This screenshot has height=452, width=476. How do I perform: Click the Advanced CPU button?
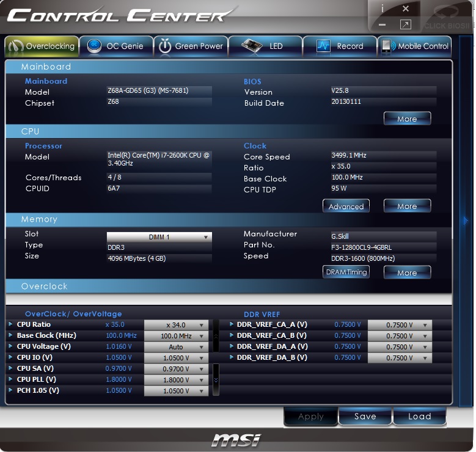pos(346,206)
